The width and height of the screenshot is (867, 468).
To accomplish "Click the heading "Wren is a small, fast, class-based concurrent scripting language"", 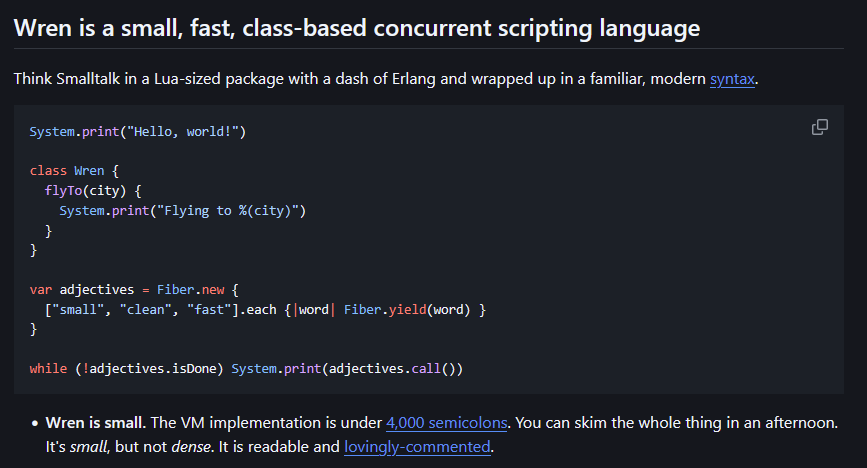I will pyautogui.click(x=357, y=28).
